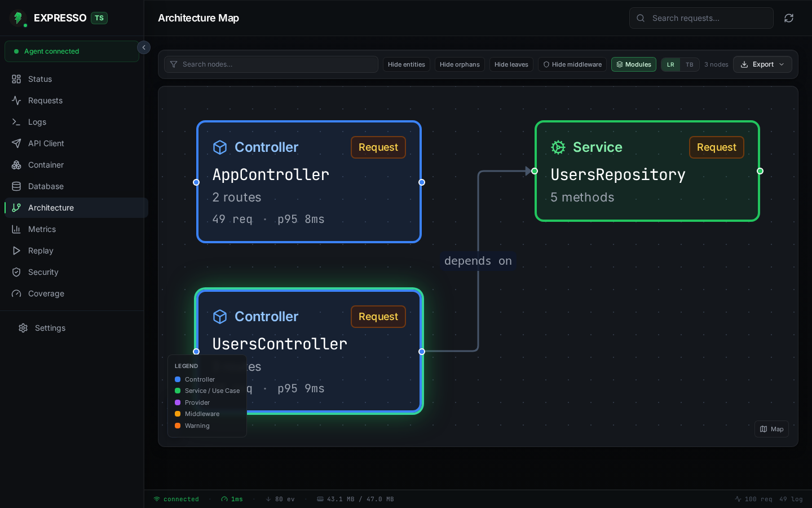This screenshot has height=508, width=812.
Task: Click the connected wifi status icon
Action: (157, 499)
